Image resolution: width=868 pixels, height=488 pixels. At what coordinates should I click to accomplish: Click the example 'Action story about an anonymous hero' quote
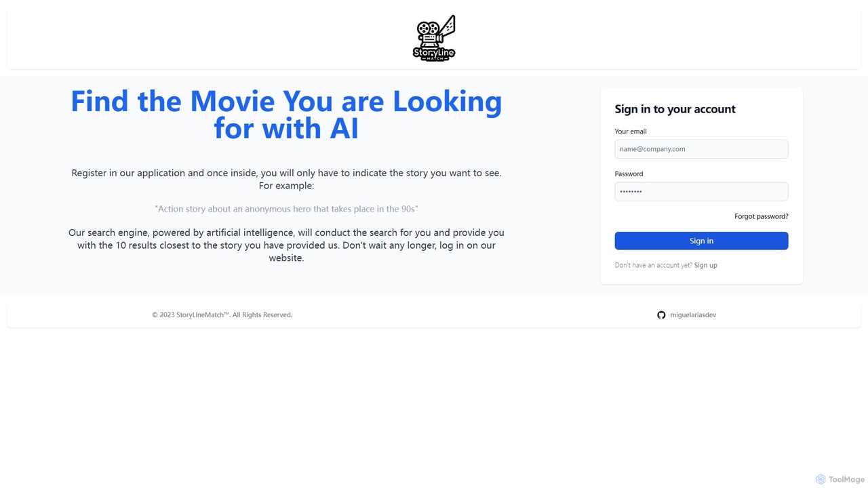coord(286,209)
